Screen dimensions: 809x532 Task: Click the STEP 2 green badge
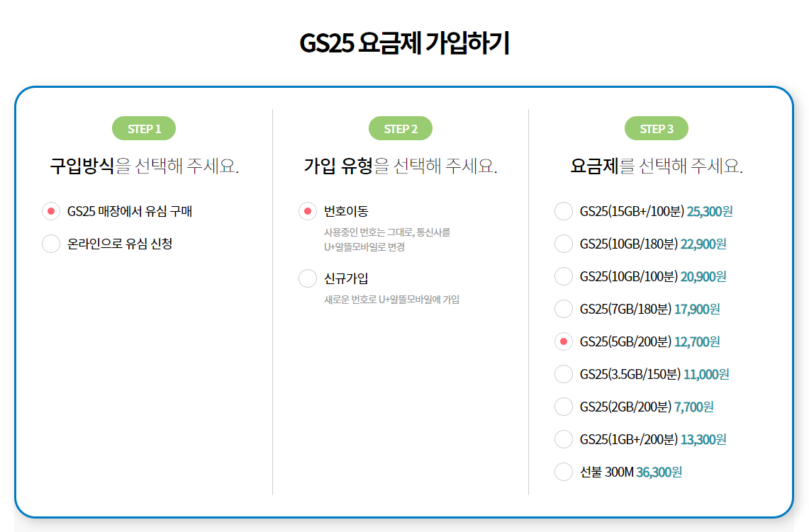[x=401, y=128]
